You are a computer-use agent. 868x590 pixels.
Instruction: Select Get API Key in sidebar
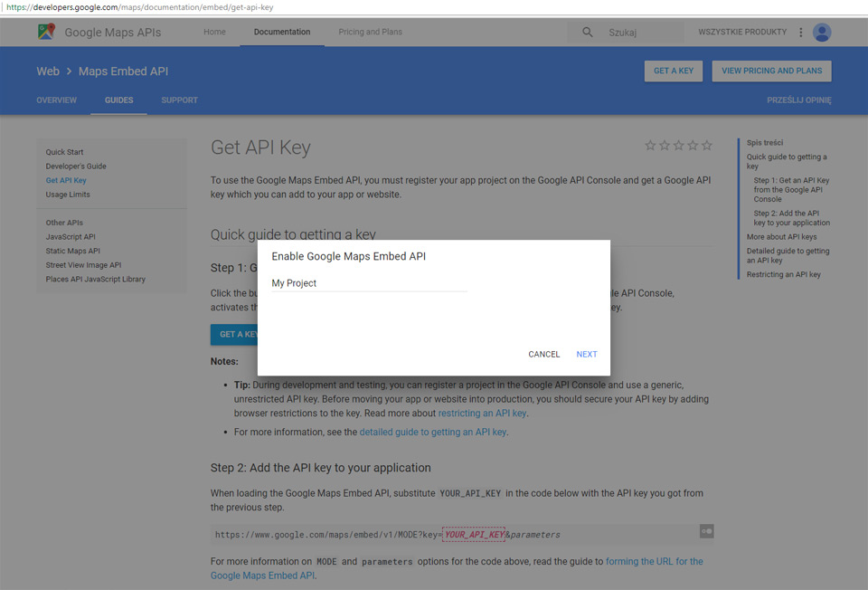click(66, 181)
